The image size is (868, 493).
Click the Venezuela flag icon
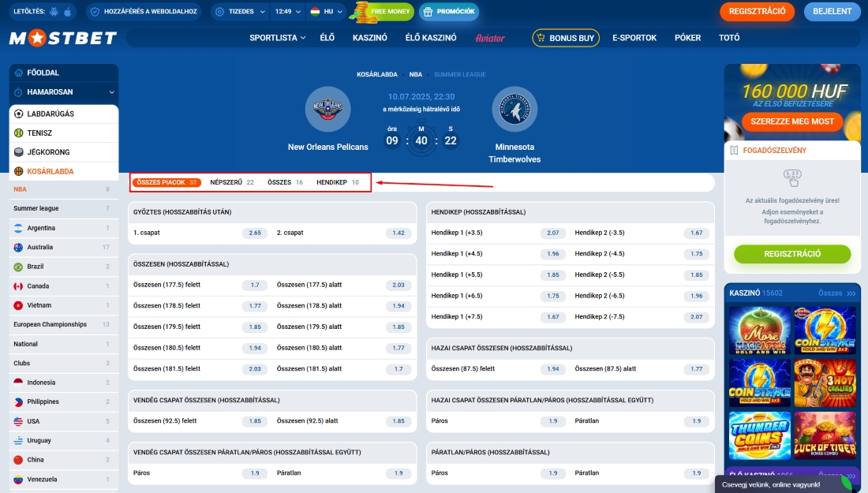18,479
